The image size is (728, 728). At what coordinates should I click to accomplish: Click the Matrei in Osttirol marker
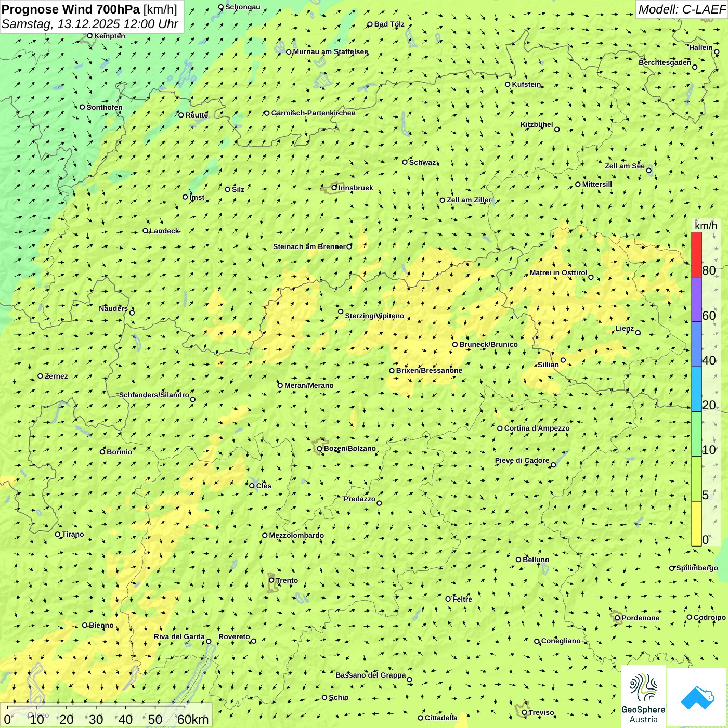click(591, 277)
